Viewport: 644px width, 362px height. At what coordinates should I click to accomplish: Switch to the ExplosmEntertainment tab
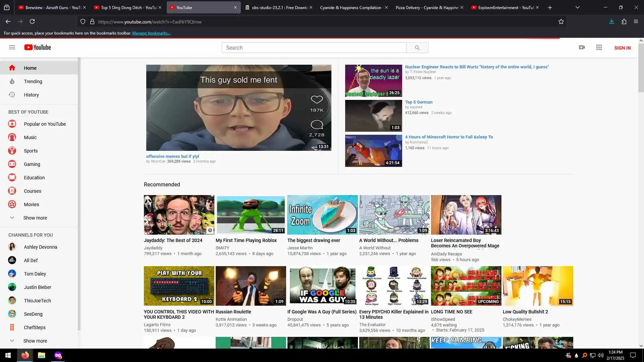[x=505, y=7]
